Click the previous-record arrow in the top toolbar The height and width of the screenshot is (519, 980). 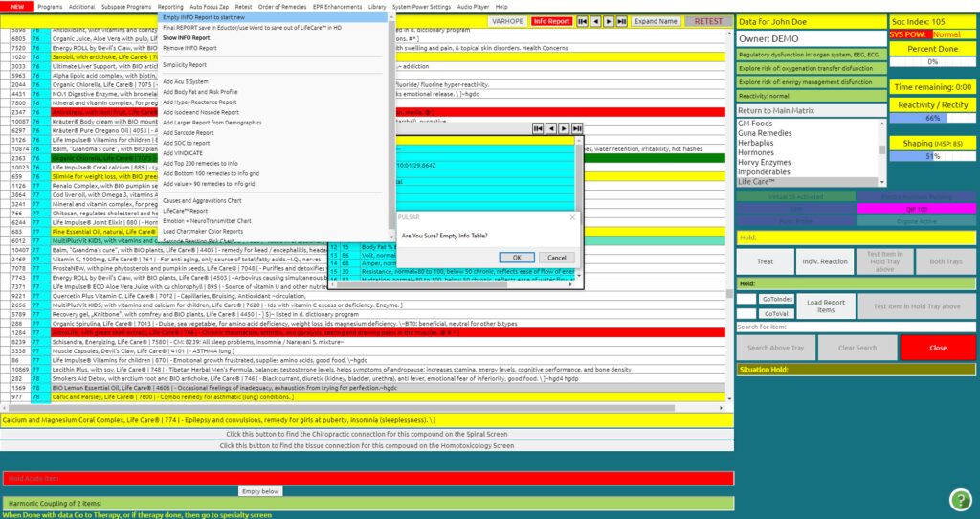pyautogui.click(x=595, y=21)
